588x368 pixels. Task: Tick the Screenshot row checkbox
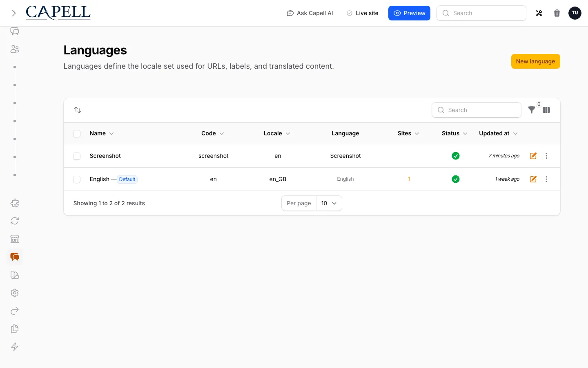[77, 156]
